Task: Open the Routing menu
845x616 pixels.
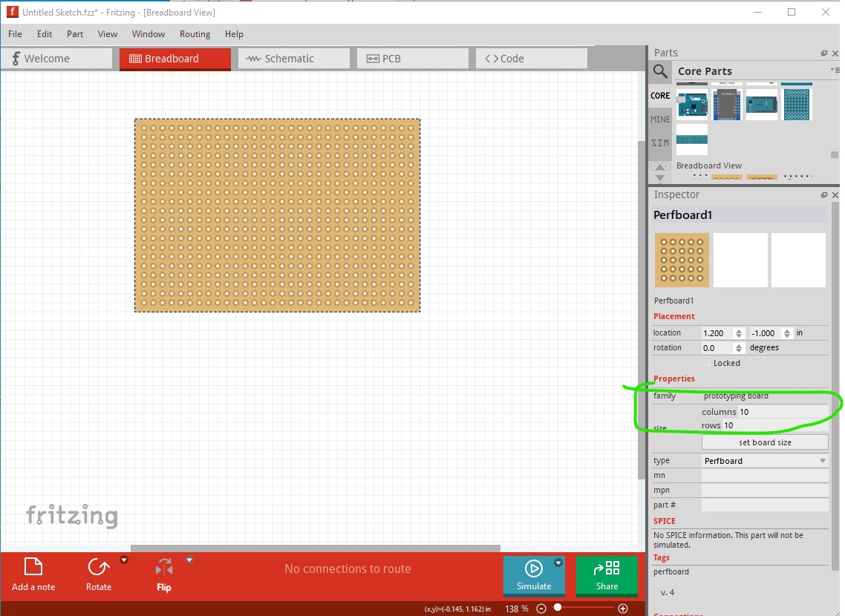Action: point(195,34)
